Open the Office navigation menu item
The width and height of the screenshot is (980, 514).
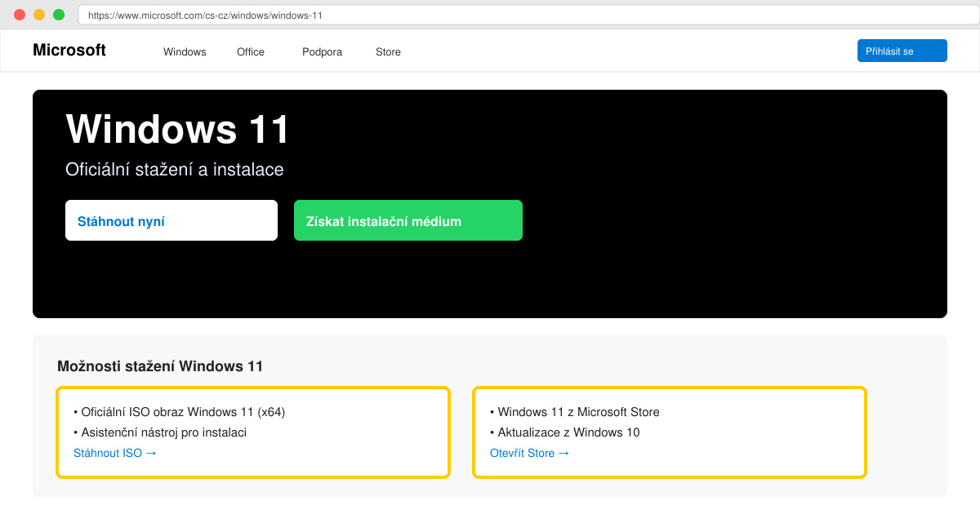[251, 51]
